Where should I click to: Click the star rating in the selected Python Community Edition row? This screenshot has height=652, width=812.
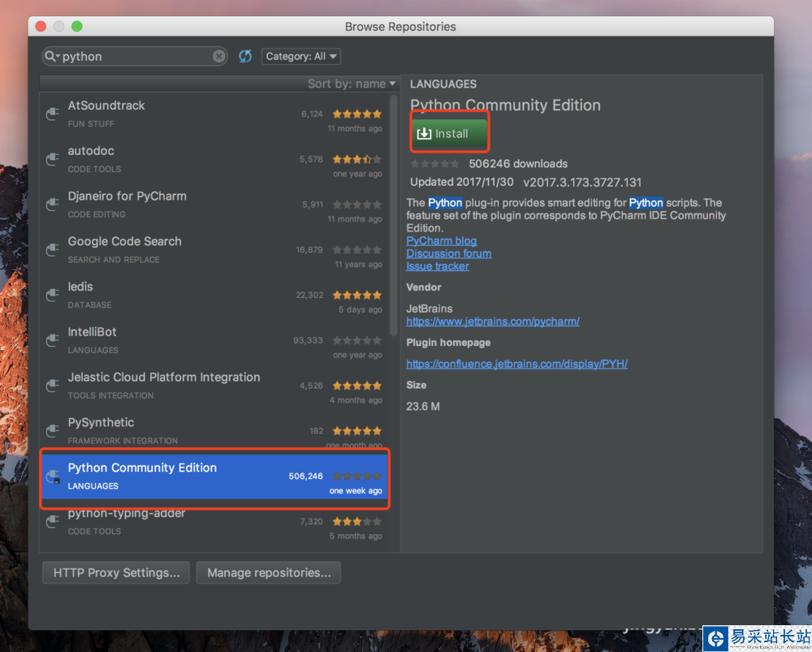[356, 476]
